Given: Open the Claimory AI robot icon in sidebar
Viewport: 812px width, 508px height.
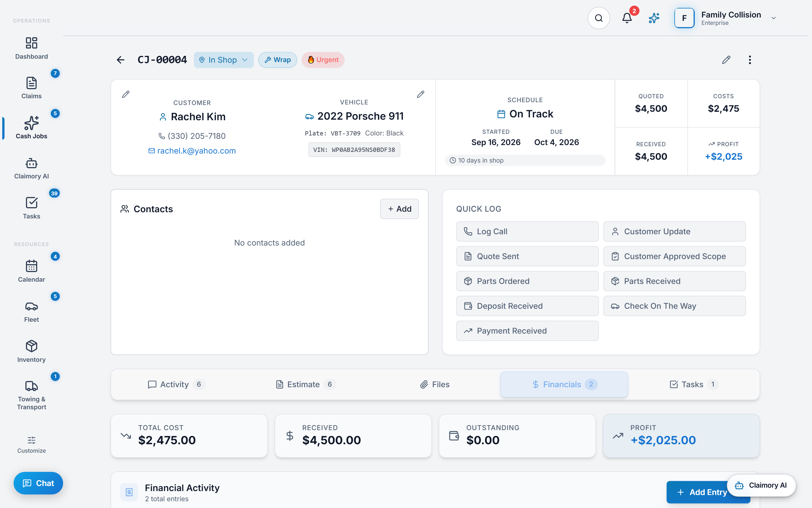Looking at the screenshot, I should [x=32, y=163].
